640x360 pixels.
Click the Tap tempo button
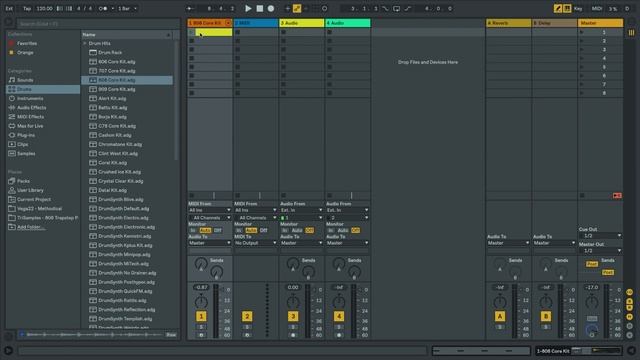point(27,8)
